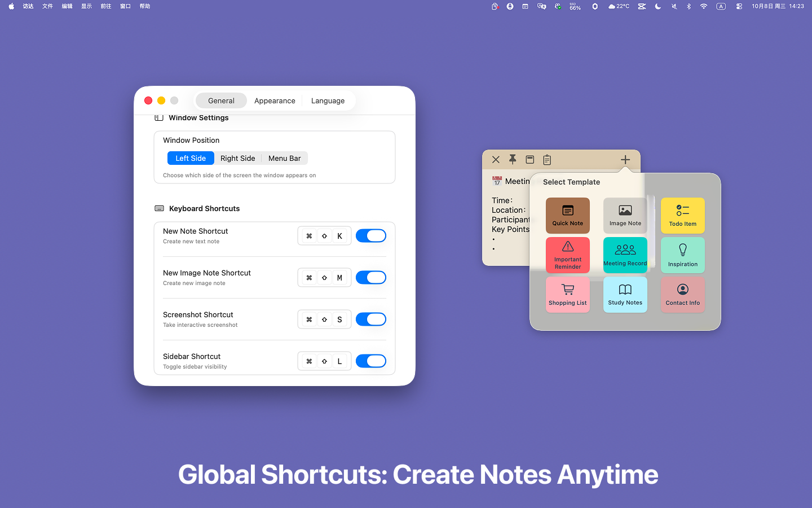Click the ⌘⇧K shortcut field to edit
The width and height of the screenshot is (812, 508).
pyautogui.click(x=324, y=235)
